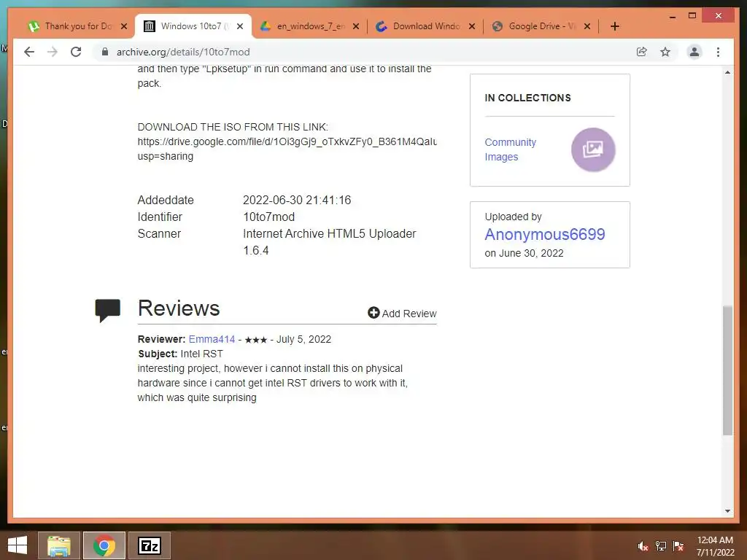Click the address bar URL

pos(183,52)
